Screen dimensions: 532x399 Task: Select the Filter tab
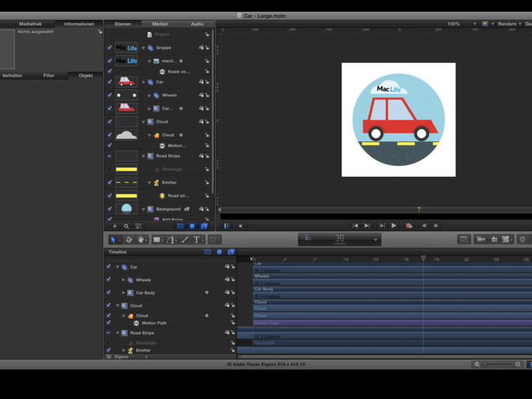[49, 75]
